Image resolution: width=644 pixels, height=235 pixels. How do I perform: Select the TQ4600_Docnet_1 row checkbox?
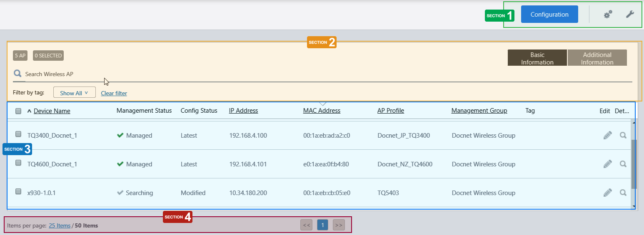[18, 163]
